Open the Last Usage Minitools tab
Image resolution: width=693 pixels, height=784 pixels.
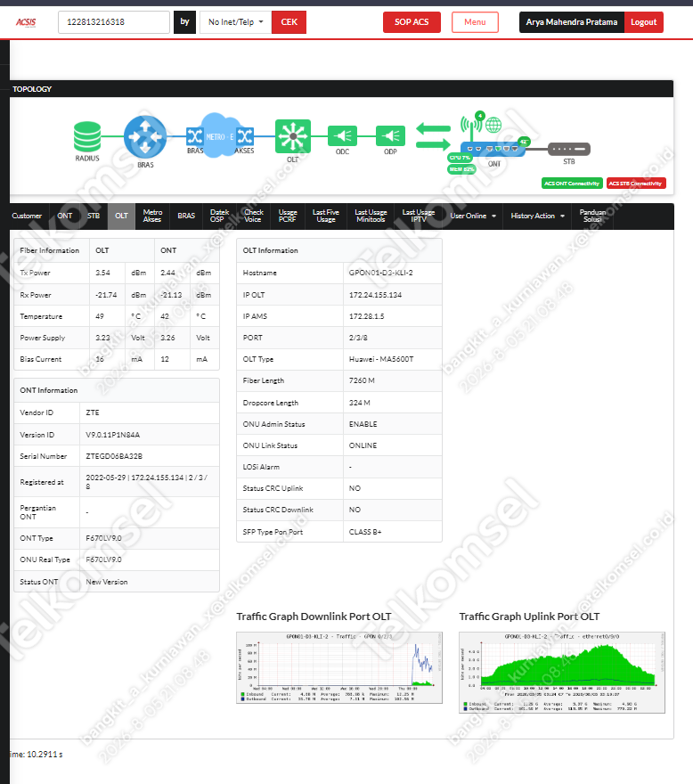[x=371, y=216]
